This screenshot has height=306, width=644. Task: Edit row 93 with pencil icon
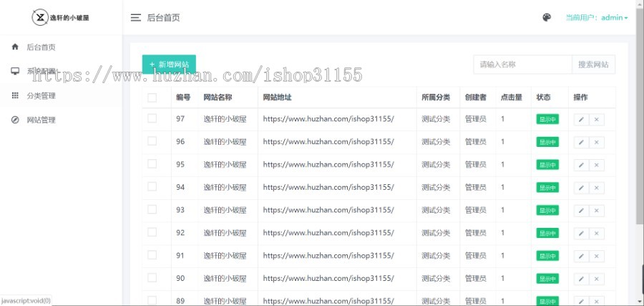[x=581, y=211]
